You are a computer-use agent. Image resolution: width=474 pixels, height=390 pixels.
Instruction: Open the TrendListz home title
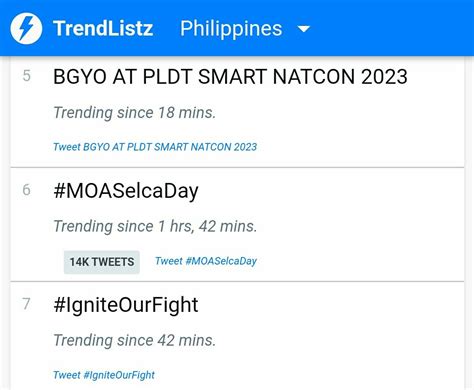click(x=103, y=28)
